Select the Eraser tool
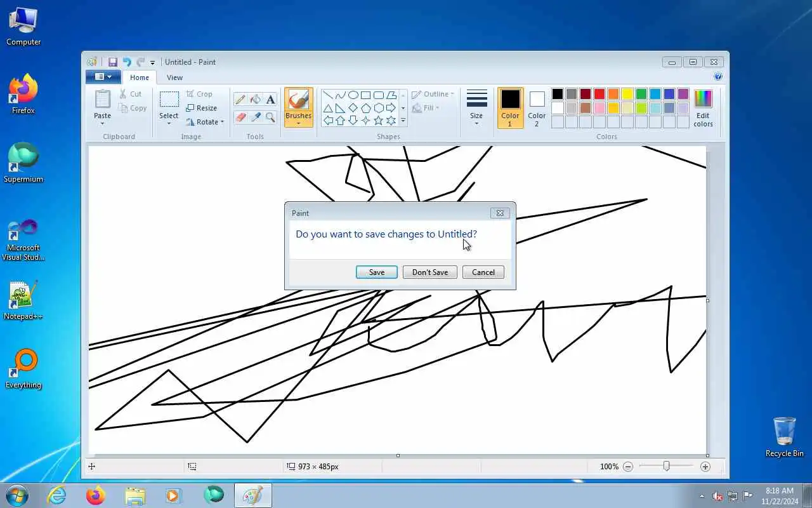812x508 pixels. pyautogui.click(x=240, y=117)
